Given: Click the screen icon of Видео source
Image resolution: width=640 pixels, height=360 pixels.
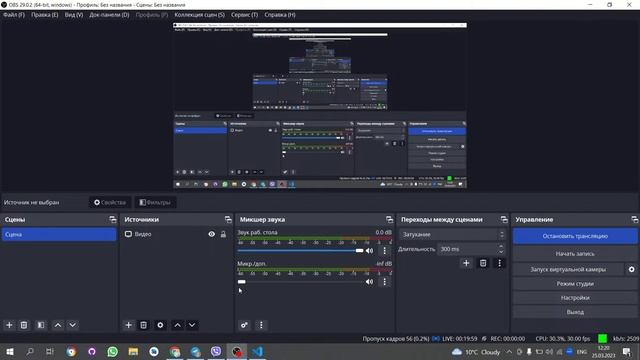Looking at the screenshot, I should 128,234.
